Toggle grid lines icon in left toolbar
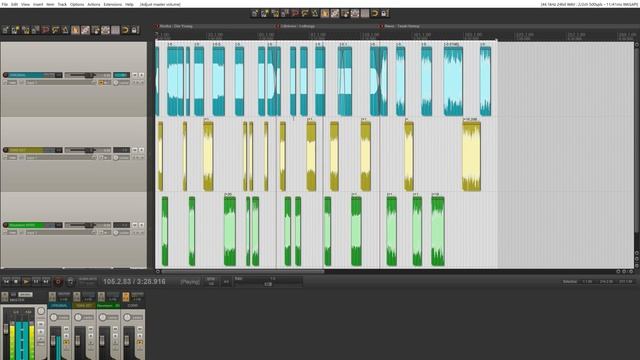This screenshot has width=640, height=360. [115, 30]
